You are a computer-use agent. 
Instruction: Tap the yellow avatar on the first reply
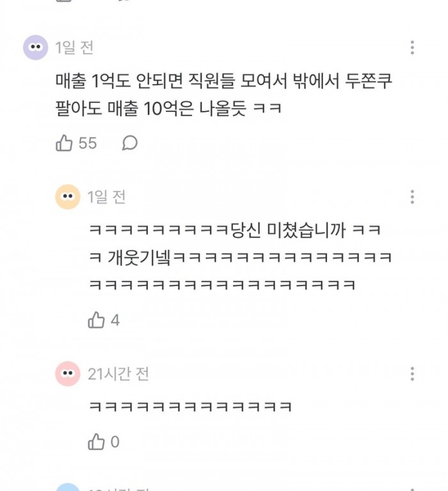point(68,197)
